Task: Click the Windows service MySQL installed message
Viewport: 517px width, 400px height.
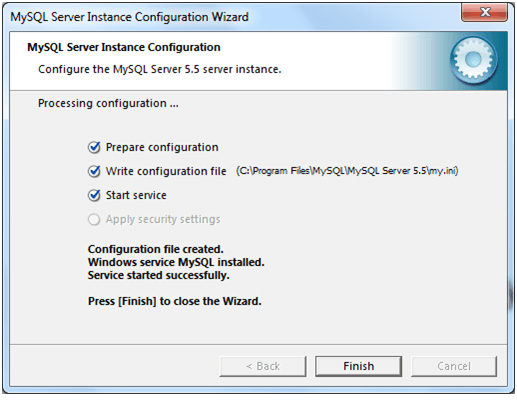Action: coord(176,262)
